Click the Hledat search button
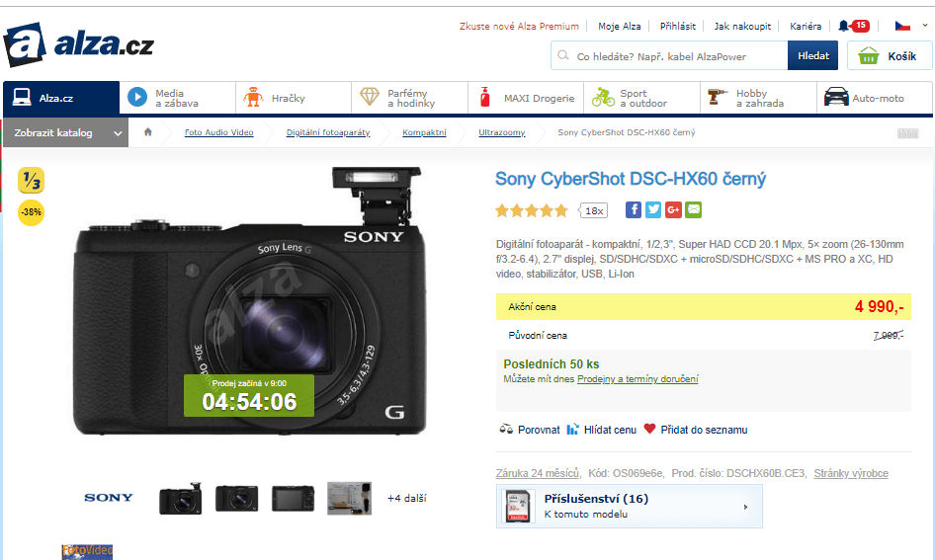 [x=812, y=55]
